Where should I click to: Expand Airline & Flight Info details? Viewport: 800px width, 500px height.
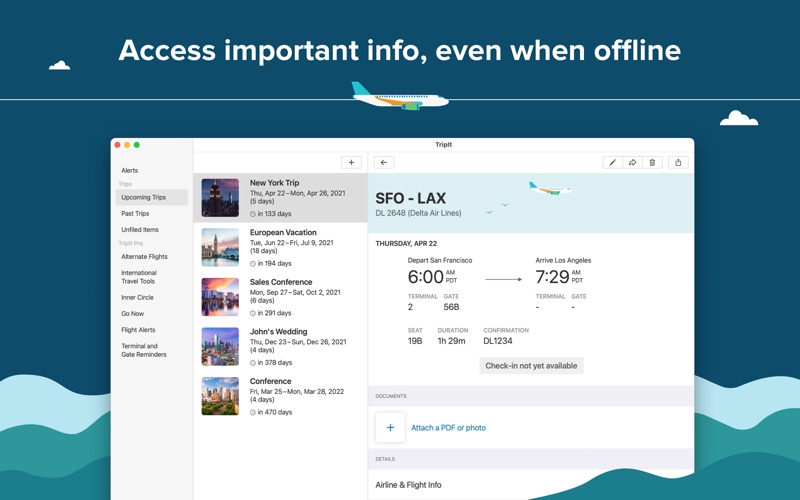pyautogui.click(x=408, y=485)
